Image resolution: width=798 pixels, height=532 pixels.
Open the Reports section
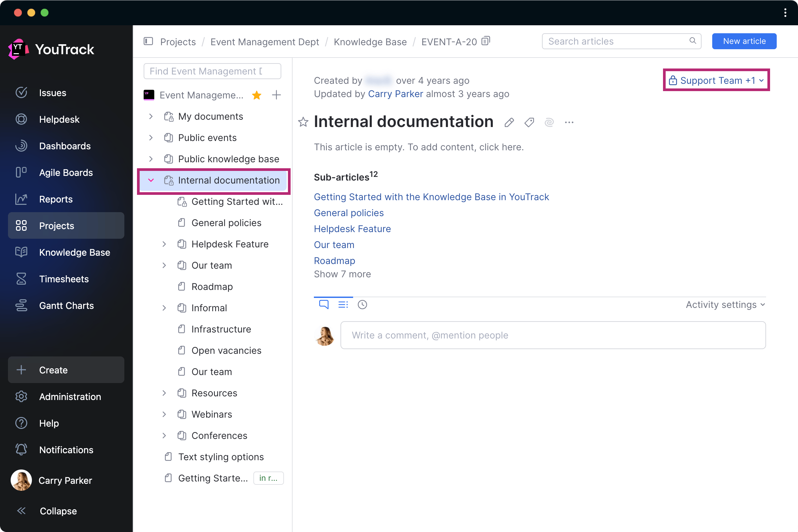(x=56, y=199)
